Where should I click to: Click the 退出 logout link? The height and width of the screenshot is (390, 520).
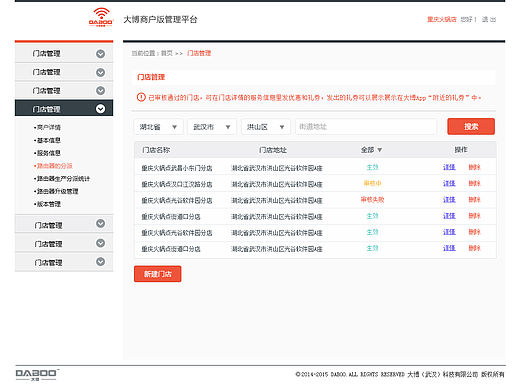[489, 19]
